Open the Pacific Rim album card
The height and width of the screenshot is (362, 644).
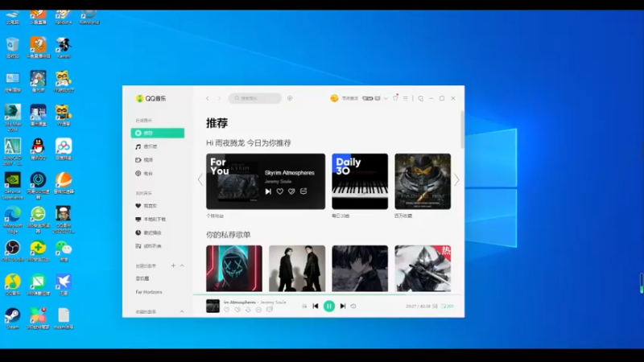423,182
